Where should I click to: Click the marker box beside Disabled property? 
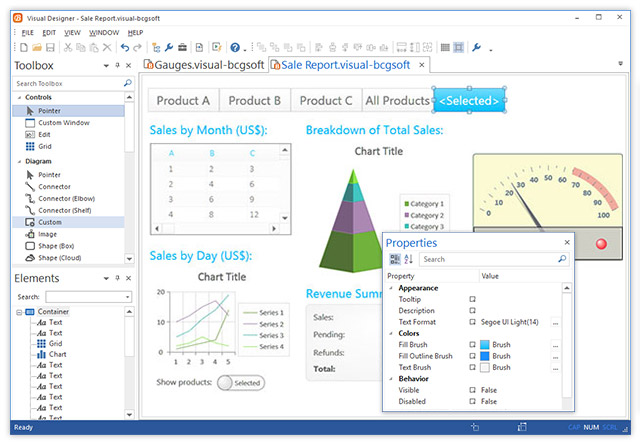[473, 402]
